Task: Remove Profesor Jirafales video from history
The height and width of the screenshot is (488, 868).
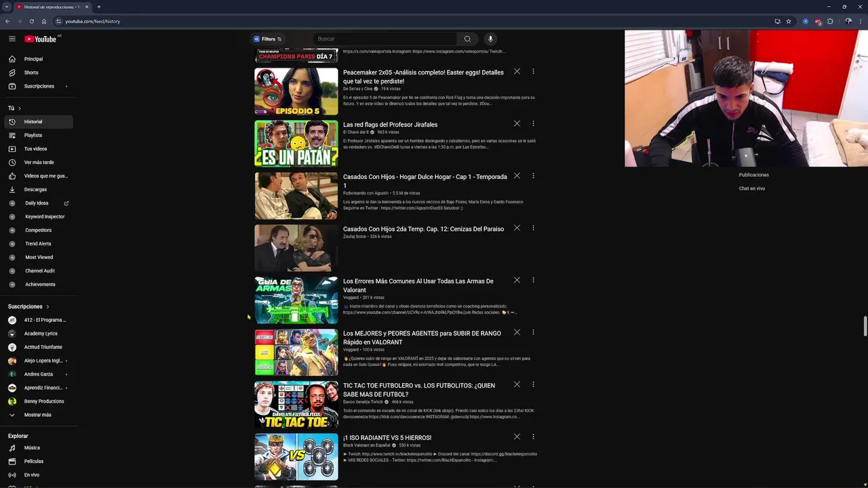Action: point(517,123)
